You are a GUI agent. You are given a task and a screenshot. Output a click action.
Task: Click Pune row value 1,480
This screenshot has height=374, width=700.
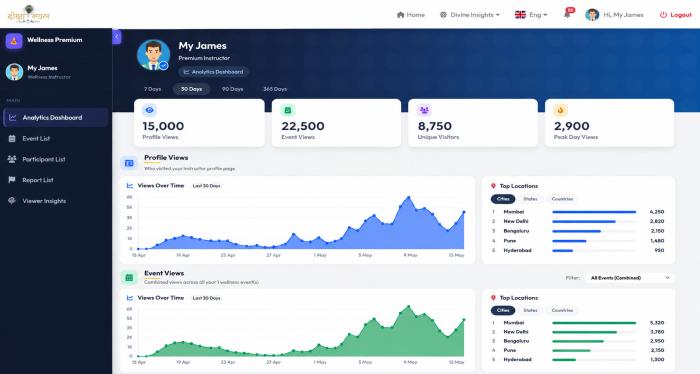coord(657,241)
